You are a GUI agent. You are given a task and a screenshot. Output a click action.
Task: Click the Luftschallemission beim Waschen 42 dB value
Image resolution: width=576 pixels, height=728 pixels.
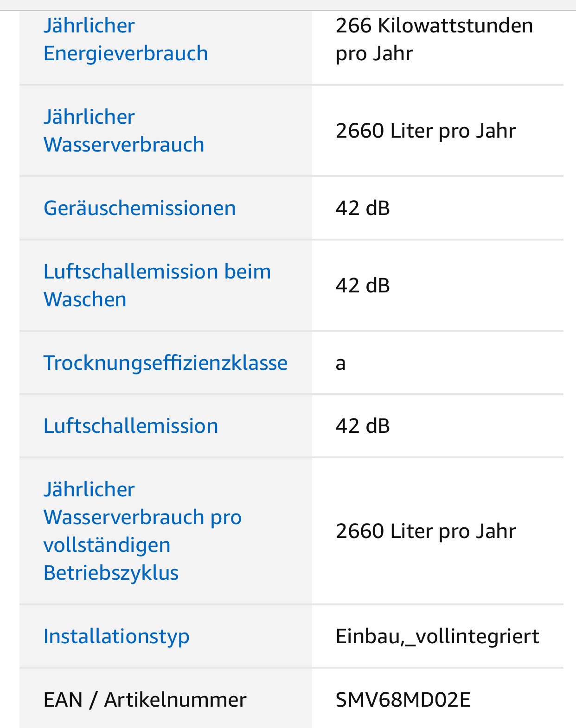pyautogui.click(x=363, y=285)
